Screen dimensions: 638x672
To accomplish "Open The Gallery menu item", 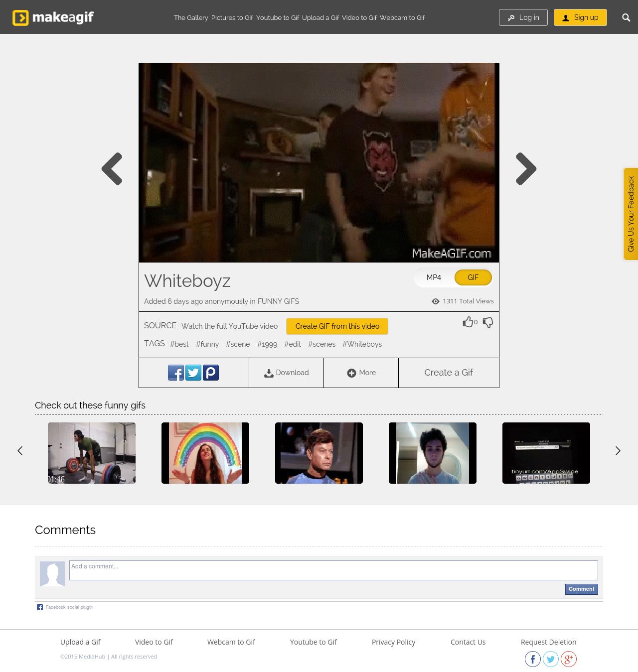I will click(191, 17).
